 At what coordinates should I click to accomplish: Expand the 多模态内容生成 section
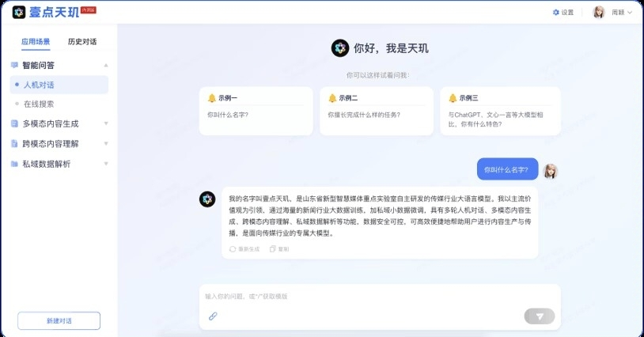(106, 123)
